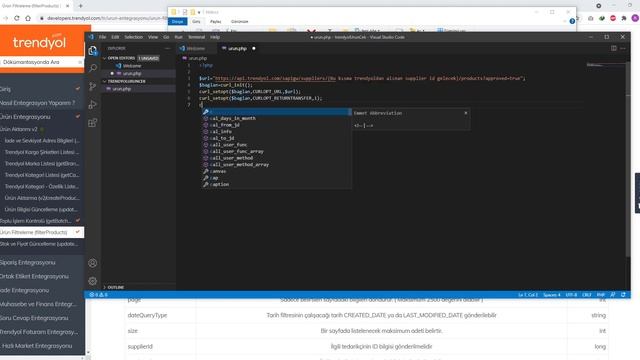Click the Ln, Col indicator in status bar

pos(528,294)
